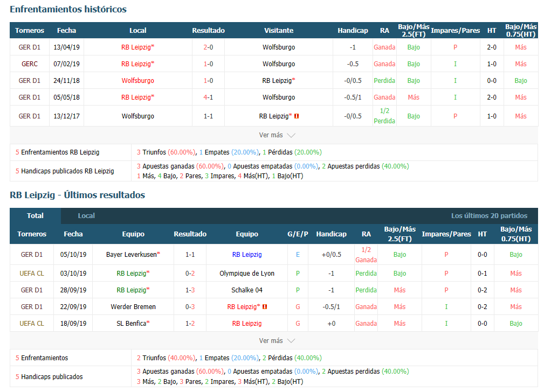Open home team RB Leipzig in 13/04/19 match
Screen dimensions: 544x392
click(x=137, y=47)
